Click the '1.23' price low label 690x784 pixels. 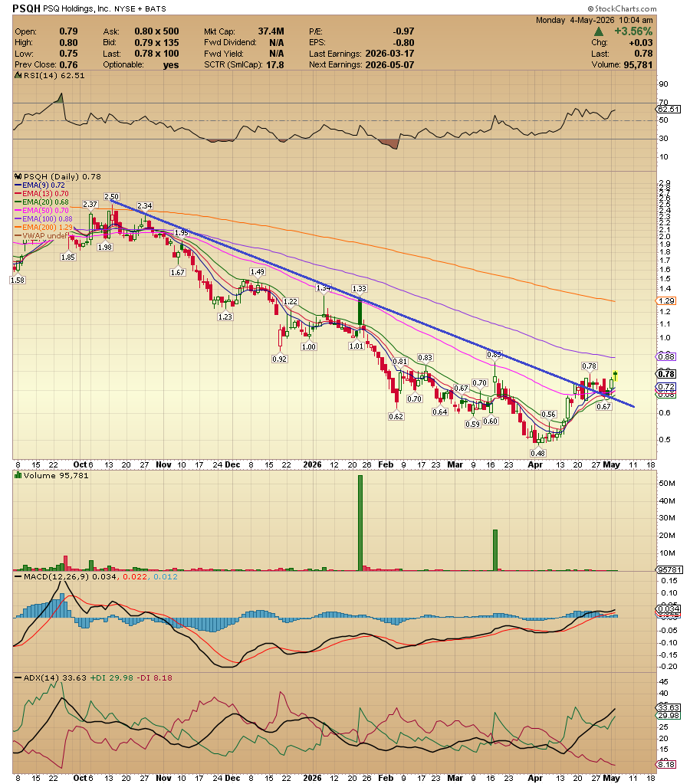225,317
